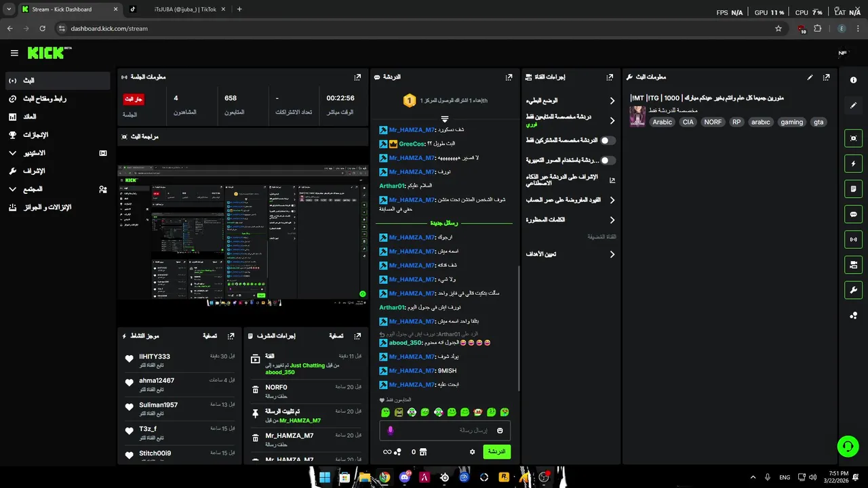Pop out the activity feed panel
Viewport: 868px width, 488px height.
[x=231, y=335]
